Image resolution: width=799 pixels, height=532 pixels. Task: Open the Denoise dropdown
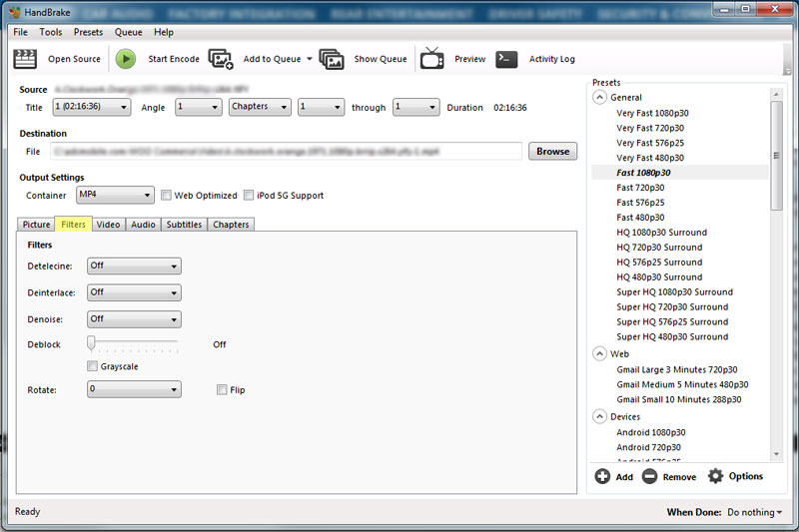134,319
